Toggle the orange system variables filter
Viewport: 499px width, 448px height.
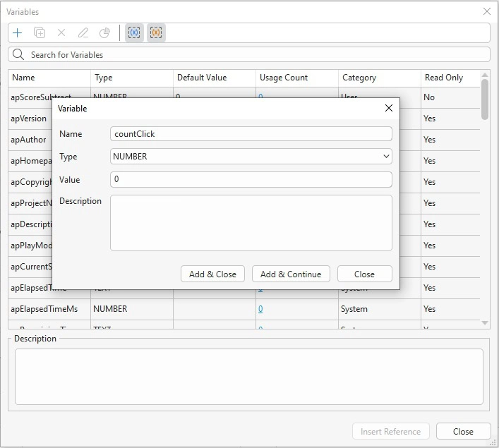[x=156, y=32]
